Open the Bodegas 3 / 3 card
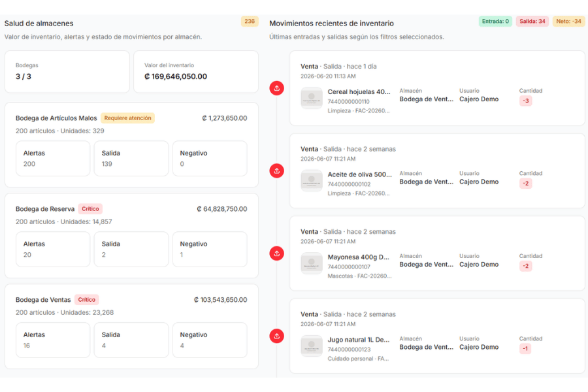The image size is (588, 392). 67,72
